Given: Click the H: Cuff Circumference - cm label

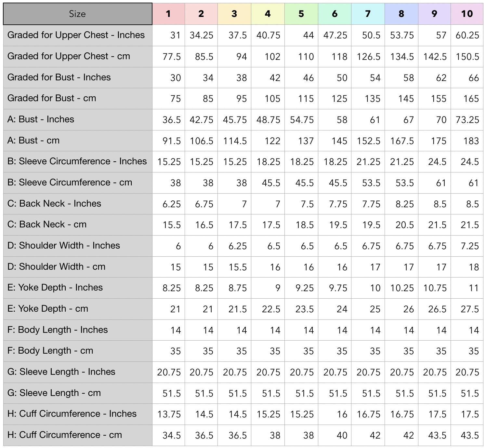Looking at the screenshot, I should [64, 435].
